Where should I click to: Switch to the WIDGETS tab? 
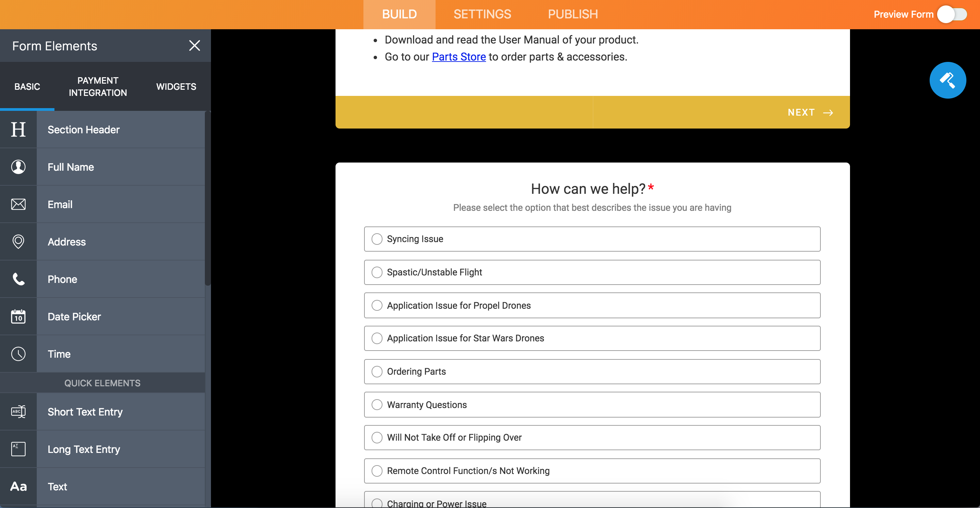[176, 86]
